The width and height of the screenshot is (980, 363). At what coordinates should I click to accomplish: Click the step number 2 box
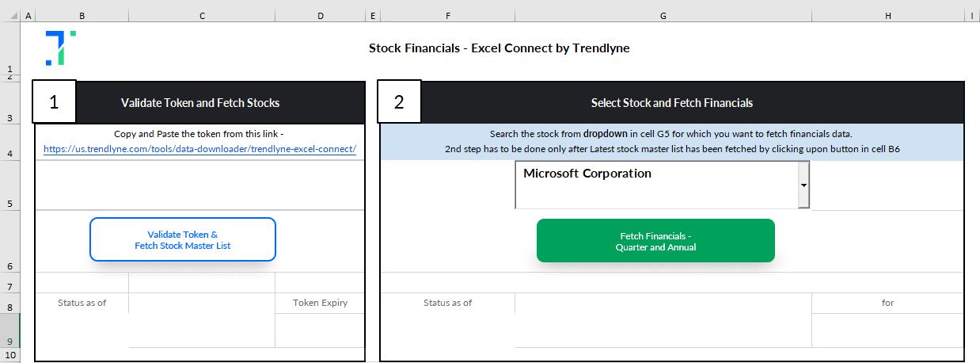399,102
